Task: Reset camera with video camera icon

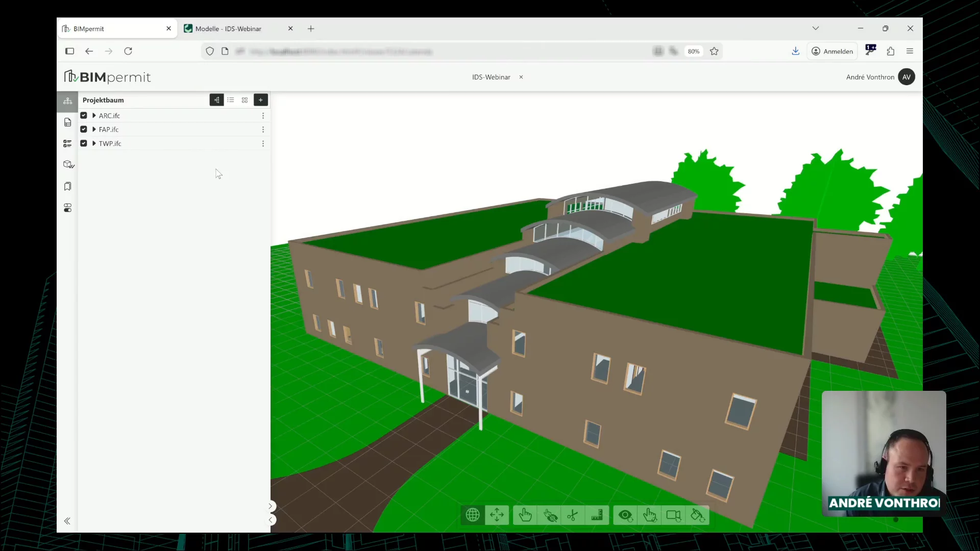Action: pos(673,515)
